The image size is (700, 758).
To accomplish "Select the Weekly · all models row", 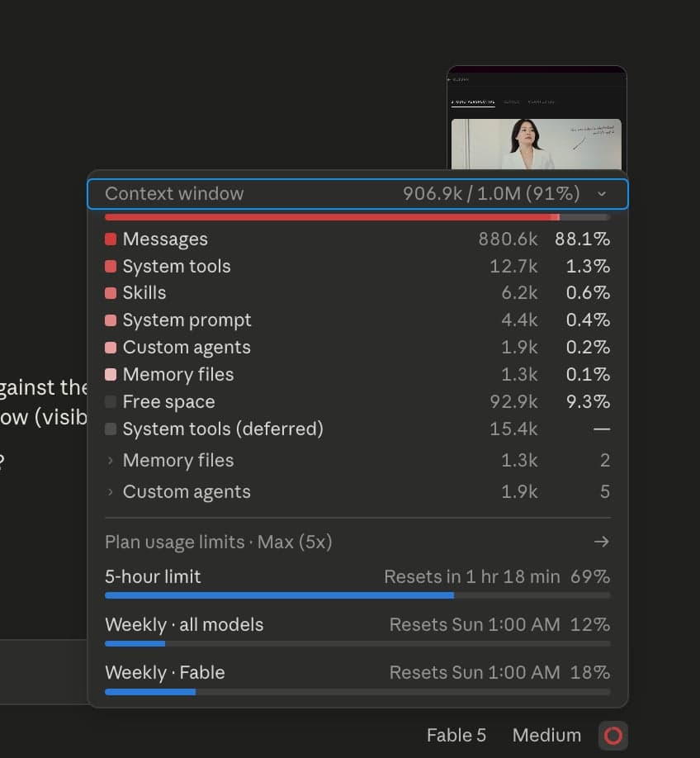I will 357,632.
